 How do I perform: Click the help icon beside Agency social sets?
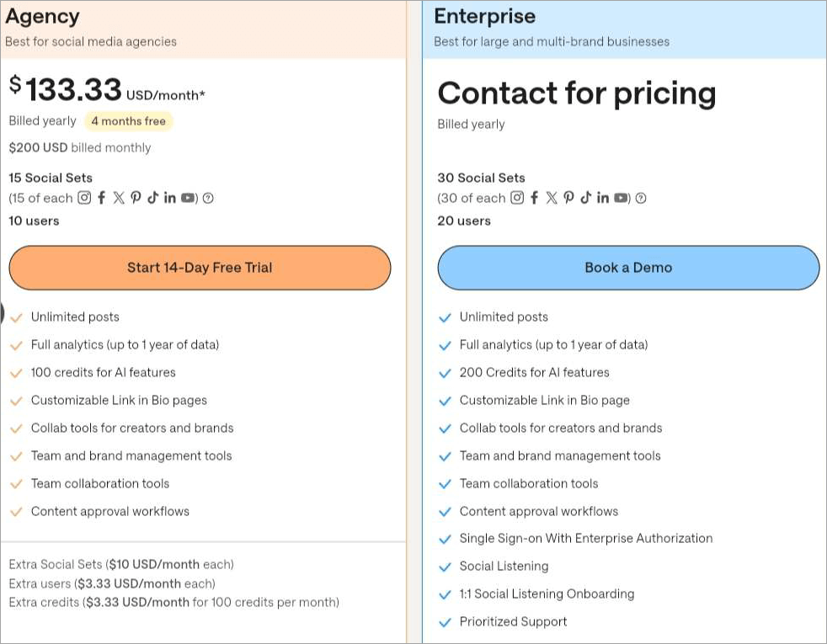(x=208, y=199)
